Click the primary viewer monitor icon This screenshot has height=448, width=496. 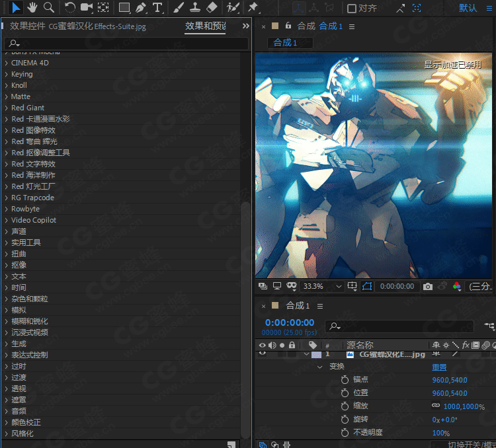(x=277, y=286)
